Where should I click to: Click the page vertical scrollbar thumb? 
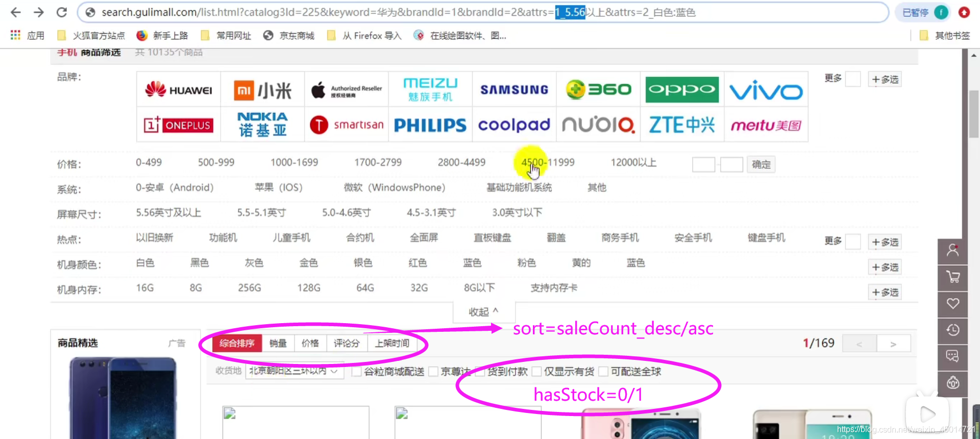tap(974, 114)
